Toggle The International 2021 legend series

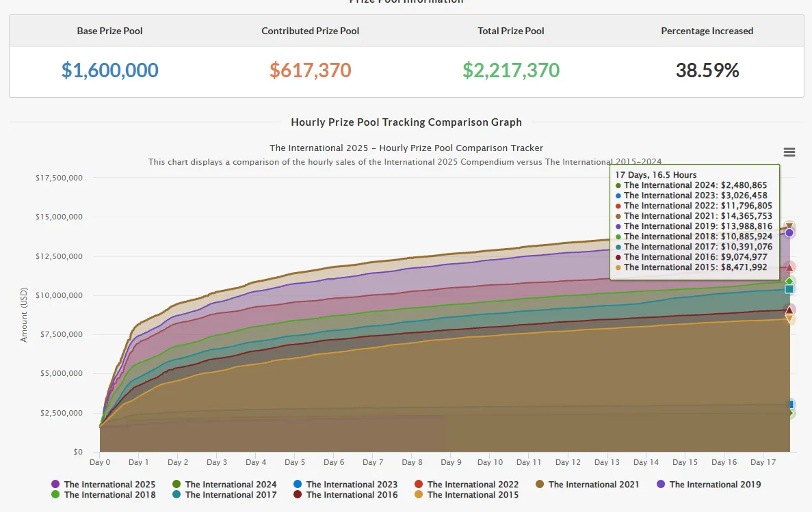(x=587, y=485)
